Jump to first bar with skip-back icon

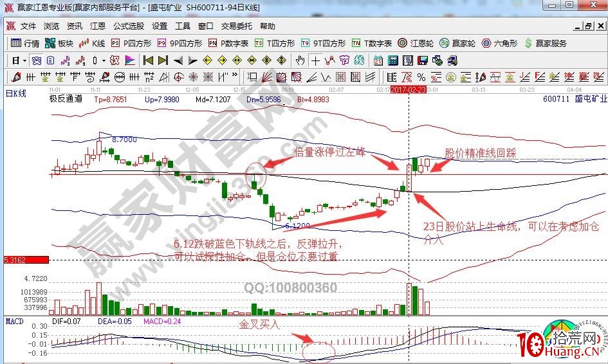coord(148,60)
